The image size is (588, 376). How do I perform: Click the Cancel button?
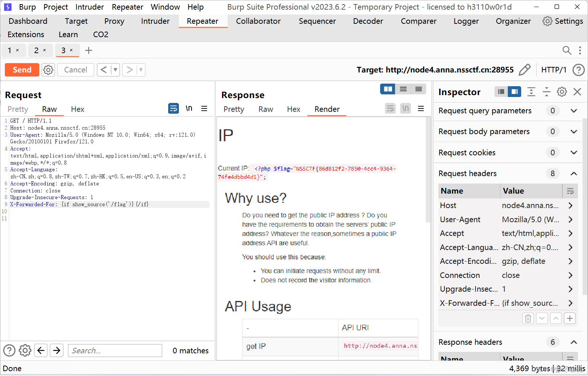[x=75, y=70]
